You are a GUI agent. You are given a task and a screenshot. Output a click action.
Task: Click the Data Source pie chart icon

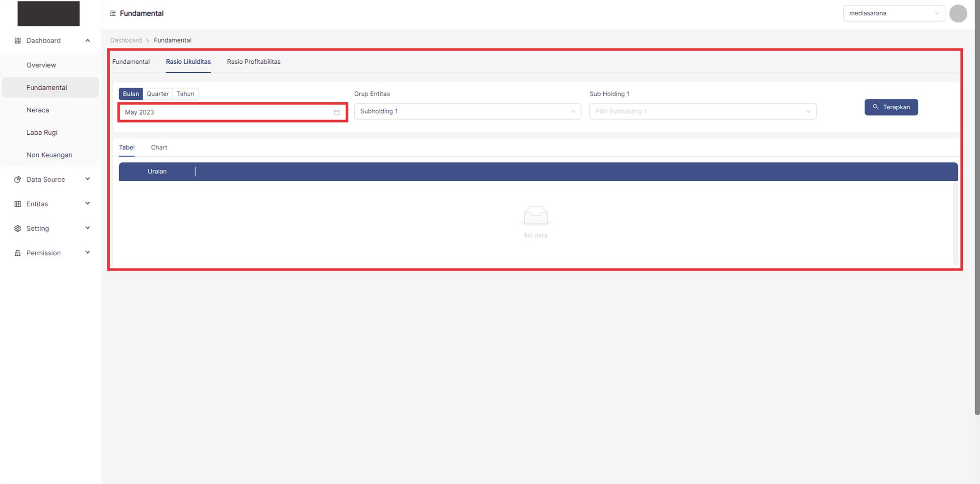18,179
